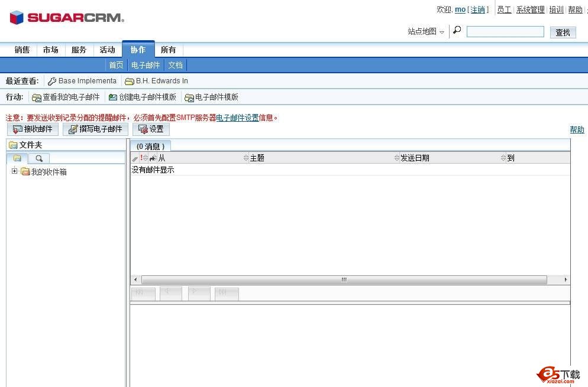Expand the 我的收件箱 tree node
588x387 pixels.
pyautogui.click(x=14, y=171)
